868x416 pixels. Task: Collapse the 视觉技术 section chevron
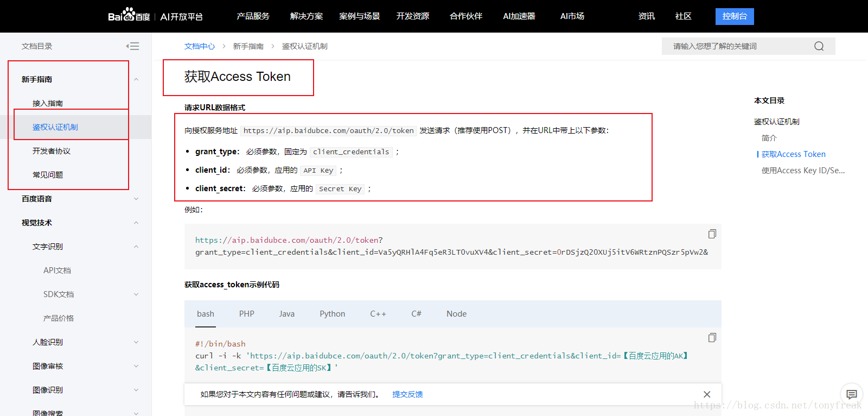pos(136,223)
